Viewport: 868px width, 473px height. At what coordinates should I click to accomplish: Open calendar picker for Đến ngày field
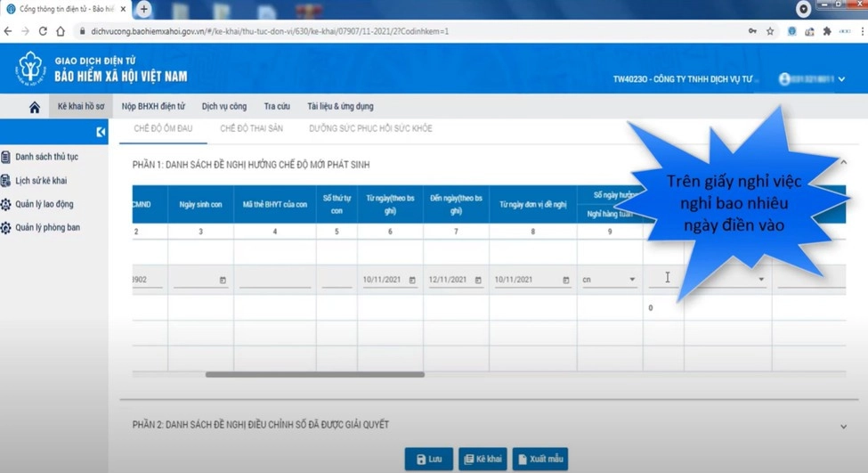[x=478, y=280]
